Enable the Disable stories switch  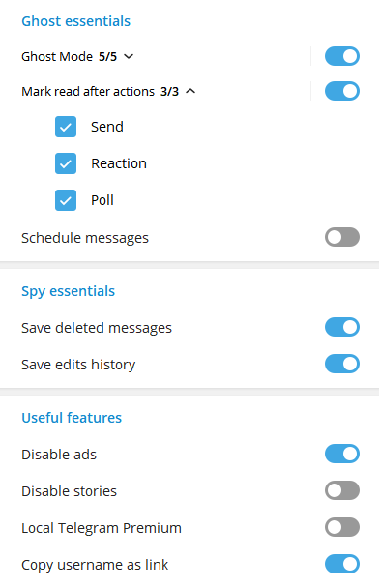(x=342, y=490)
